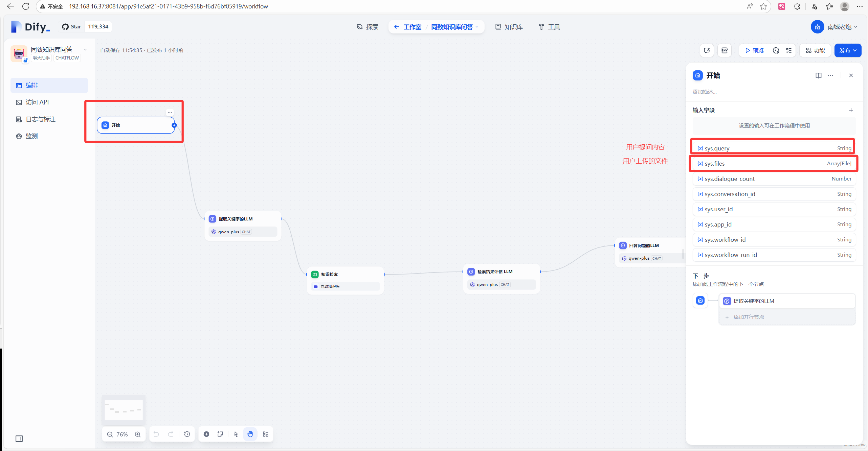The image size is (868, 451).
Task: Click the add annotation note icon
Action: [x=220, y=434]
